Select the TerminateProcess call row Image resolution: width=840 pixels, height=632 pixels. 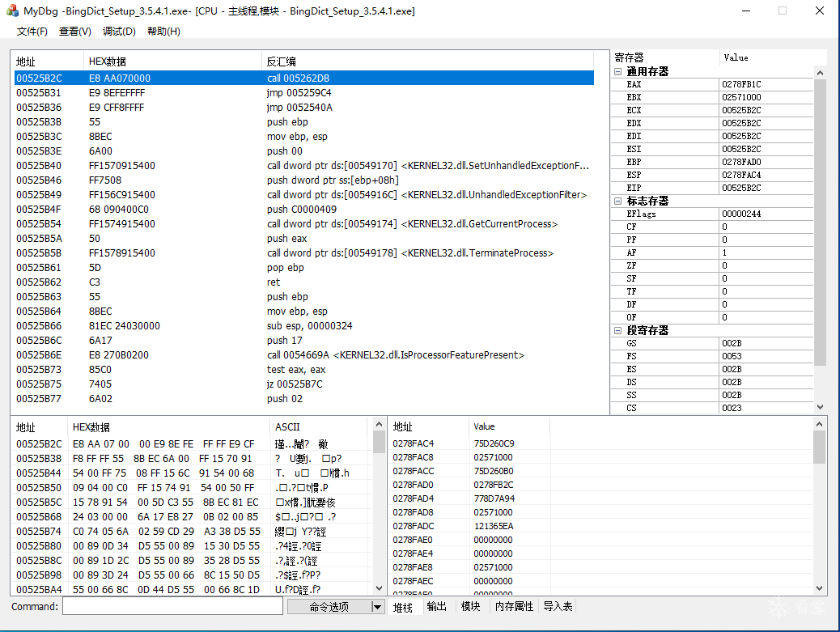click(303, 252)
